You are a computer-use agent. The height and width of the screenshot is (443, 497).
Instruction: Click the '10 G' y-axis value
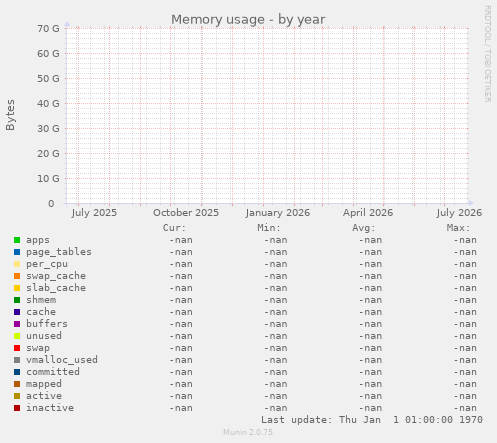pyautogui.click(x=48, y=179)
